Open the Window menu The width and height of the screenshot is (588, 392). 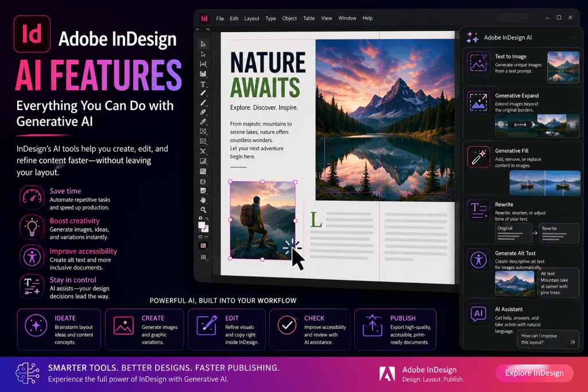(347, 18)
